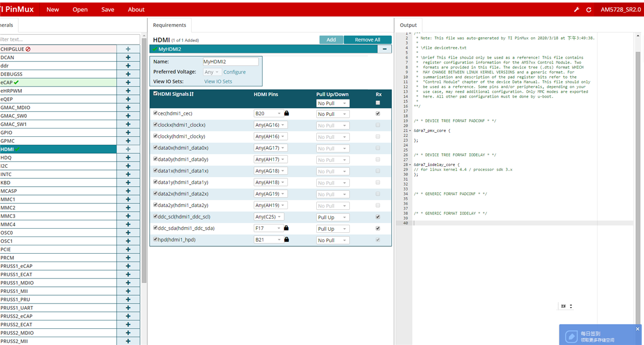Switch to the Output tab
644x345 pixels.
point(408,25)
